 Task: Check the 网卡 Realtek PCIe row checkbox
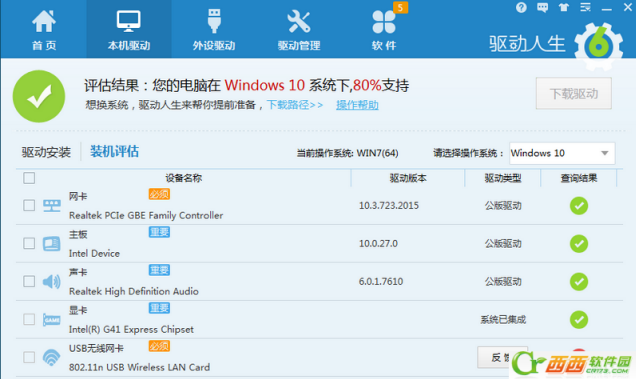tap(29, 205)
